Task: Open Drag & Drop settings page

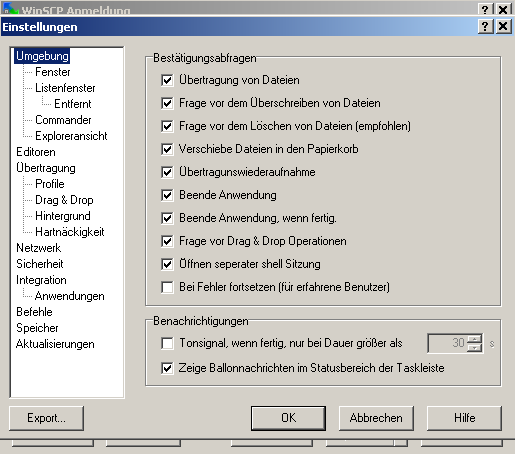Action: pyautogui.click(x=64, y=200)
